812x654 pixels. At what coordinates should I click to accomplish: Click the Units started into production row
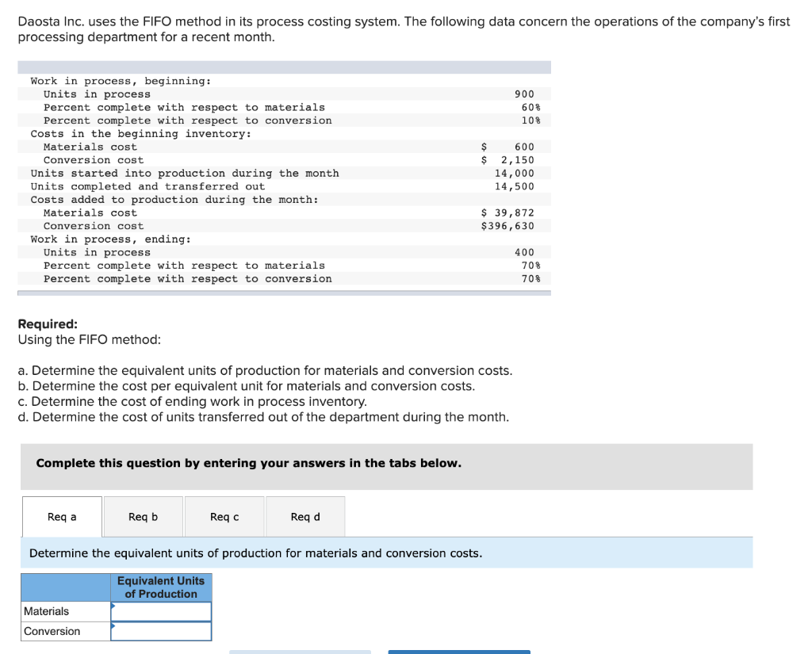[x=285, y=173]
